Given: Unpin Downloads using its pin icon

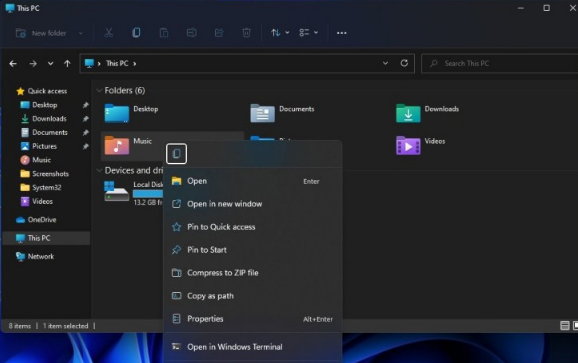Looking at the screenshot, I should [x=86, y=119].
